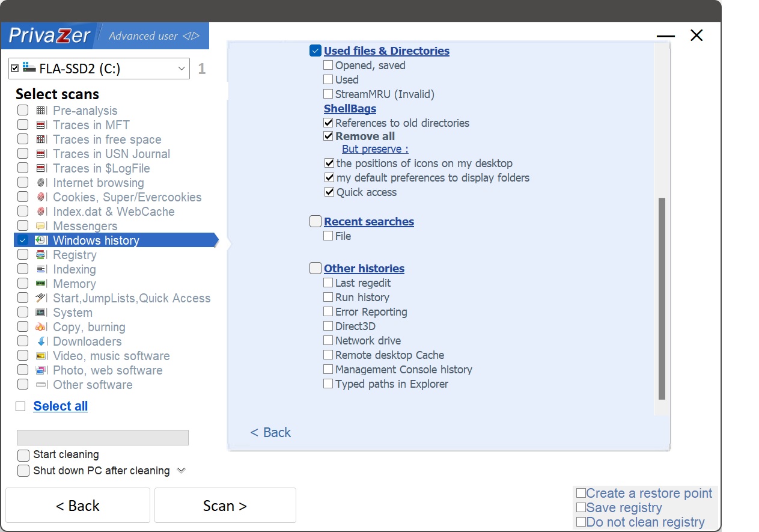
Task: Tick the Create a restore point checkbox
Action: coord(581,494)
